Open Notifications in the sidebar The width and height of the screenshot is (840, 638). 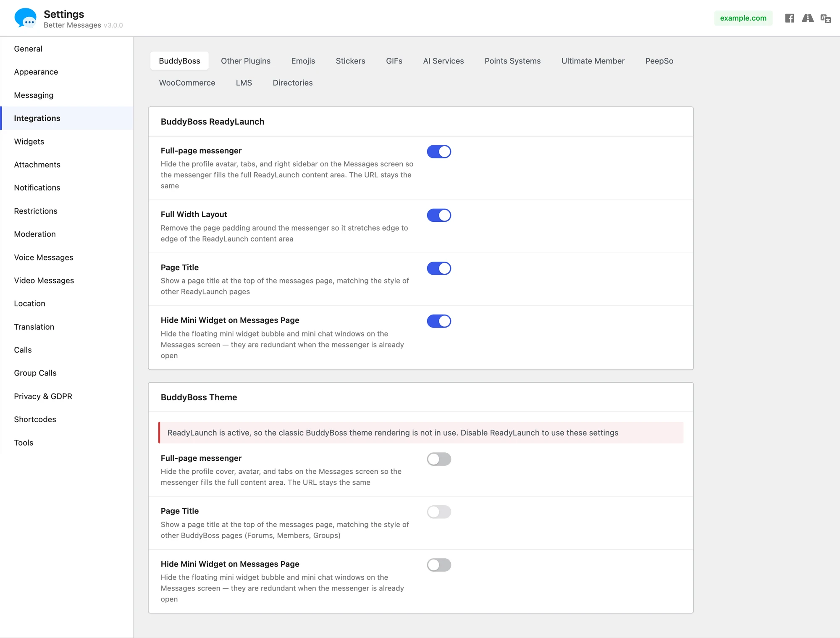[66, 188]
